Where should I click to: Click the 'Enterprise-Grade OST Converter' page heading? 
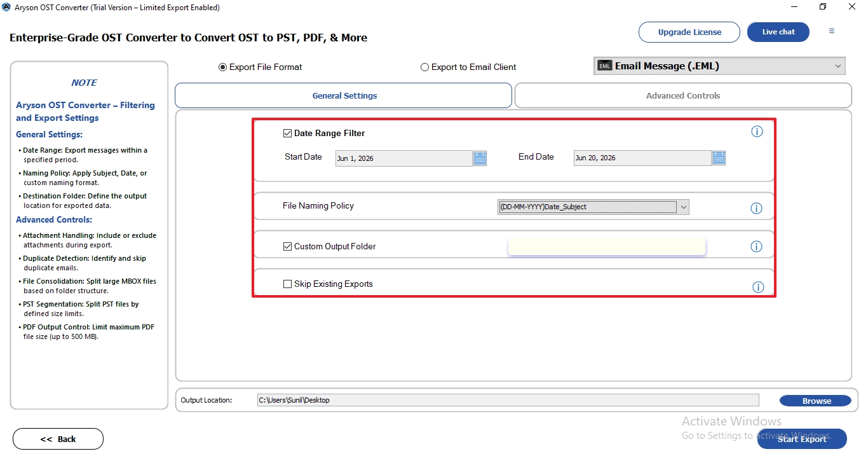click(x=188, y=38)
